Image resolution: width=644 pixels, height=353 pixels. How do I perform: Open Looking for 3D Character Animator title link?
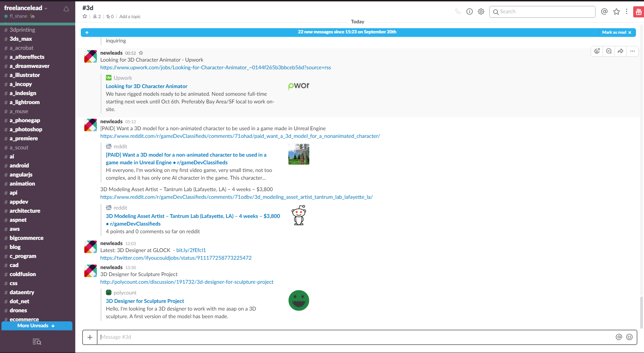(147, 86)
